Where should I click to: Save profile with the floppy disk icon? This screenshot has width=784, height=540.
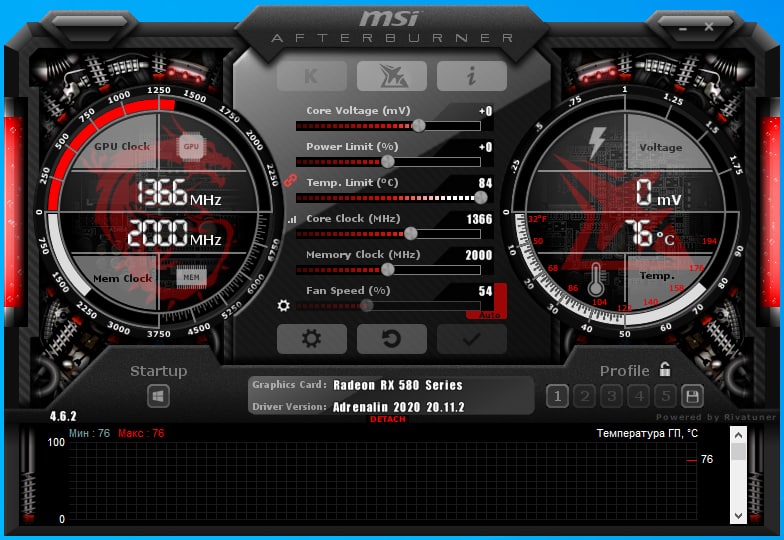(x=692, y=396)
